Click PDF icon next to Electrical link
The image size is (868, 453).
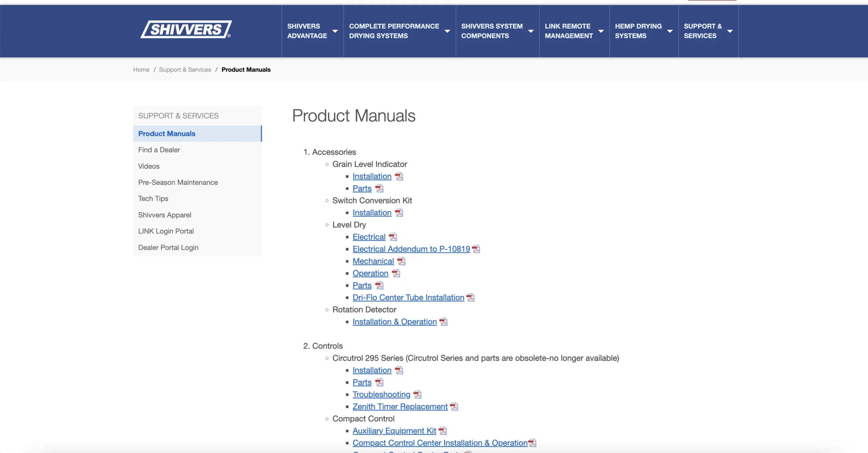click(393, 237)
